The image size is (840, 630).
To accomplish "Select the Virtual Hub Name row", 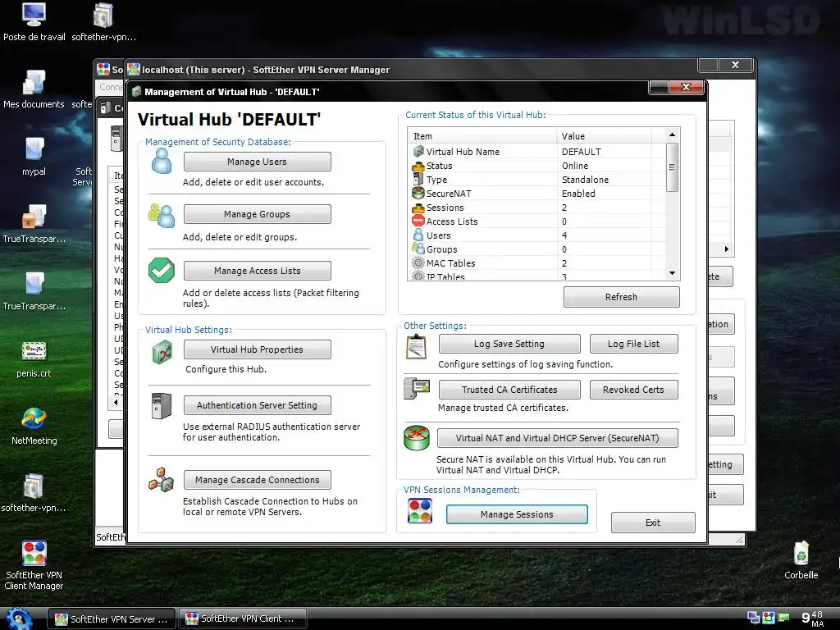I will click(x=538, y=152).
